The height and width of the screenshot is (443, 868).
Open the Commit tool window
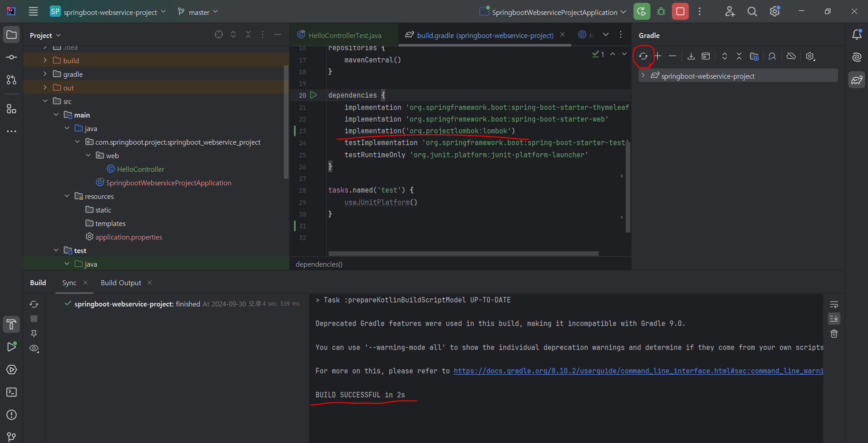12,57
